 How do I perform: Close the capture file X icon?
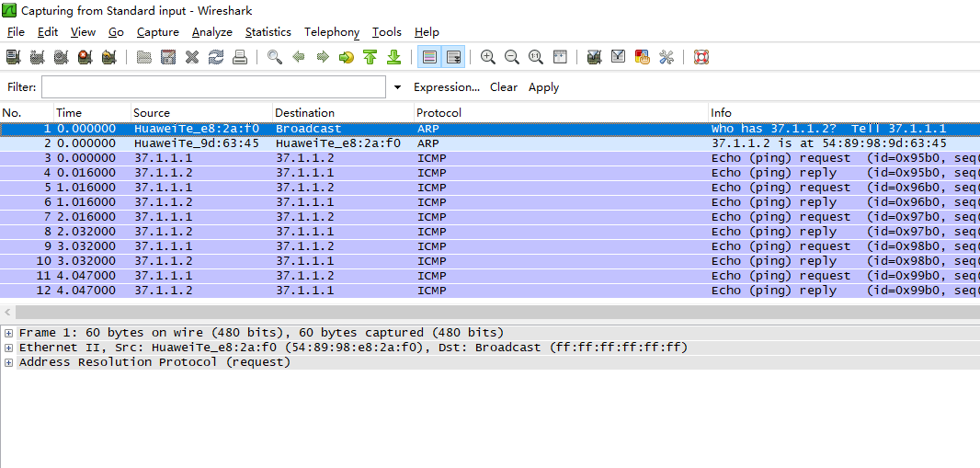point(192,58)
